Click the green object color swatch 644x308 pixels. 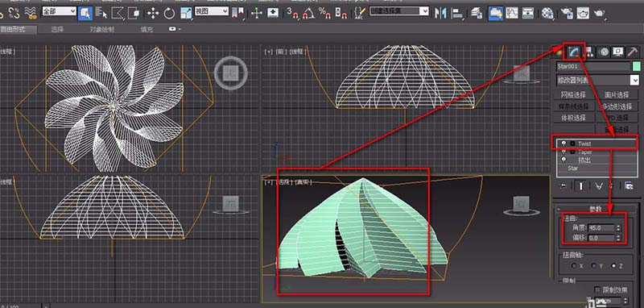point(637,66)
